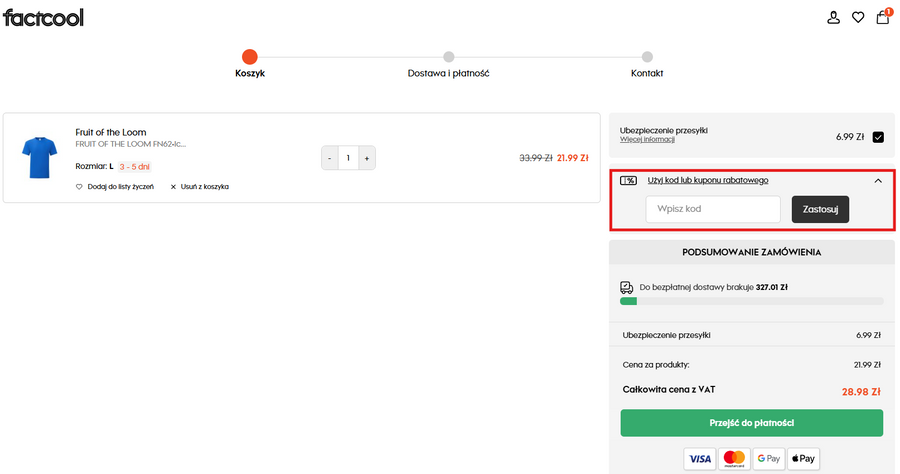Click Przejść do płatności button
Viewport: 900px width, 474px height.
click(x=751, y=423)
